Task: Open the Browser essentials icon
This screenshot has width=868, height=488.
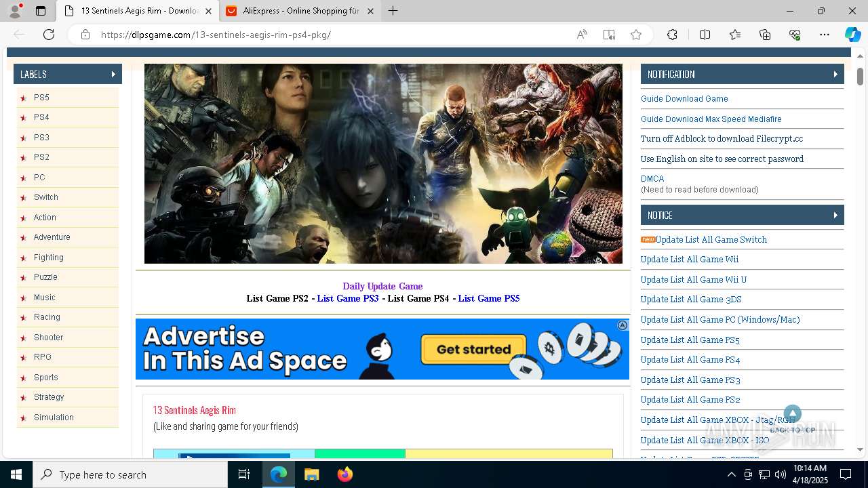Action: point(795,35)
